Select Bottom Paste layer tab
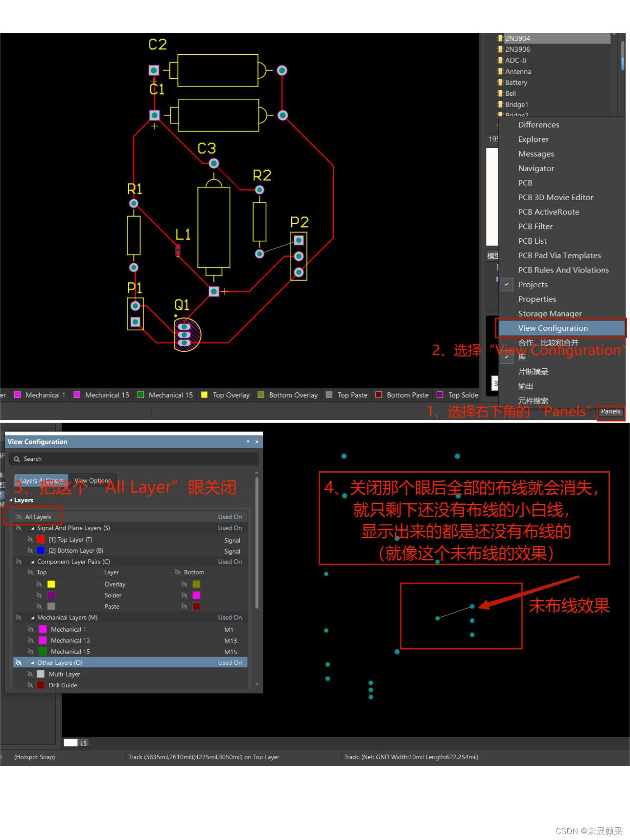630x840 pixels. [x=402, y=395]
